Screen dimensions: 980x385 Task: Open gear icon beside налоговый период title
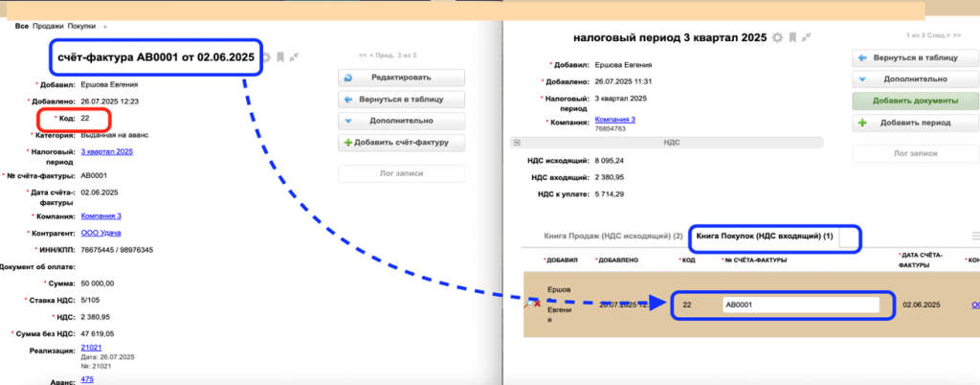(x=778, y=37)
